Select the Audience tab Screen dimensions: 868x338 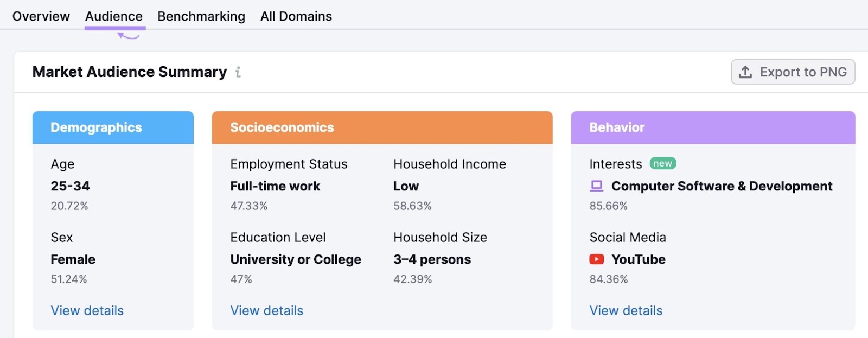[114, 16]
